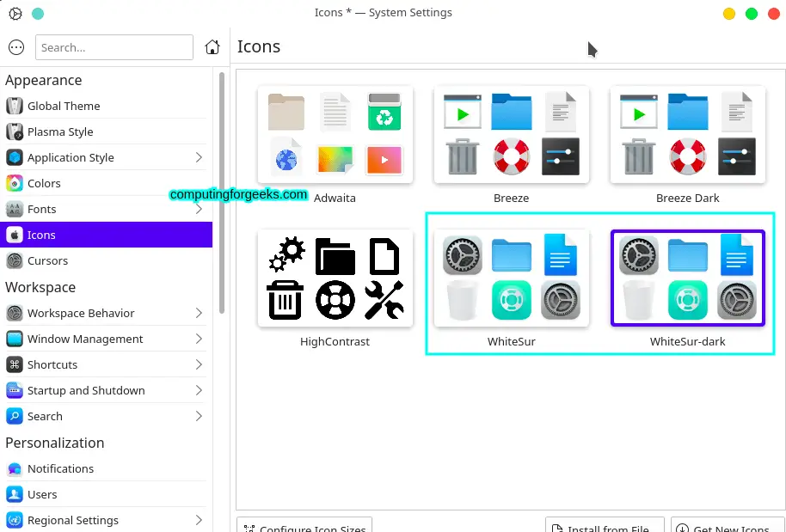Click the Search magnifier sidebar icon
The image size is (786, 532).
[x=15, y=416]
